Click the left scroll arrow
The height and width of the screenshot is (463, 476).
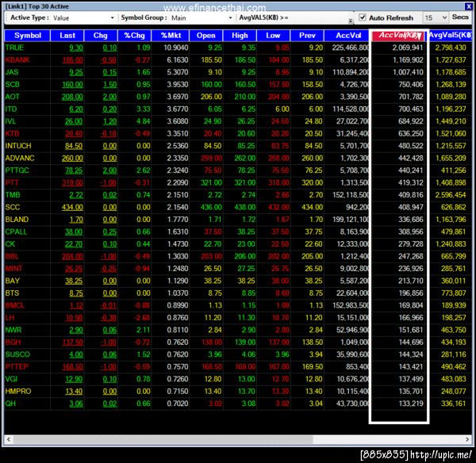(9, 439)
